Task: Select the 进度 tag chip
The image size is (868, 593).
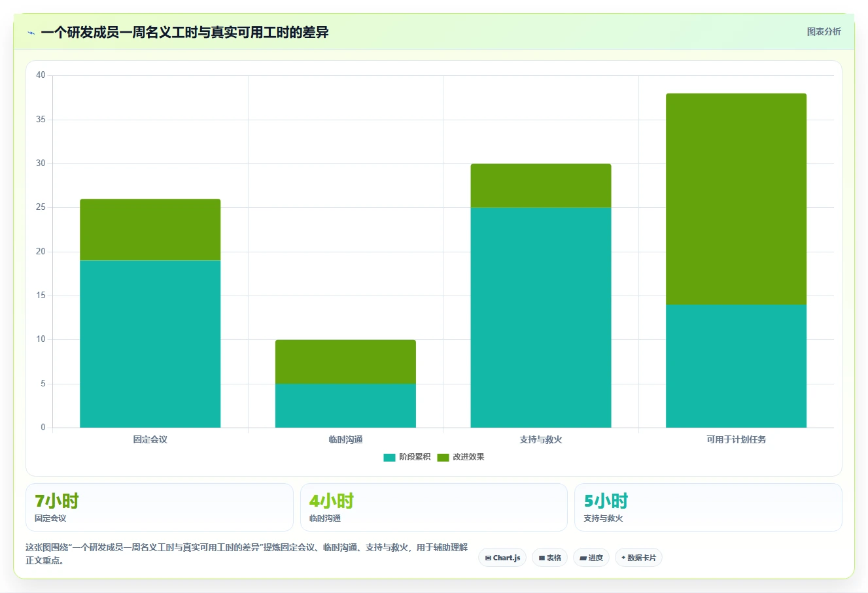Action: 591,558
